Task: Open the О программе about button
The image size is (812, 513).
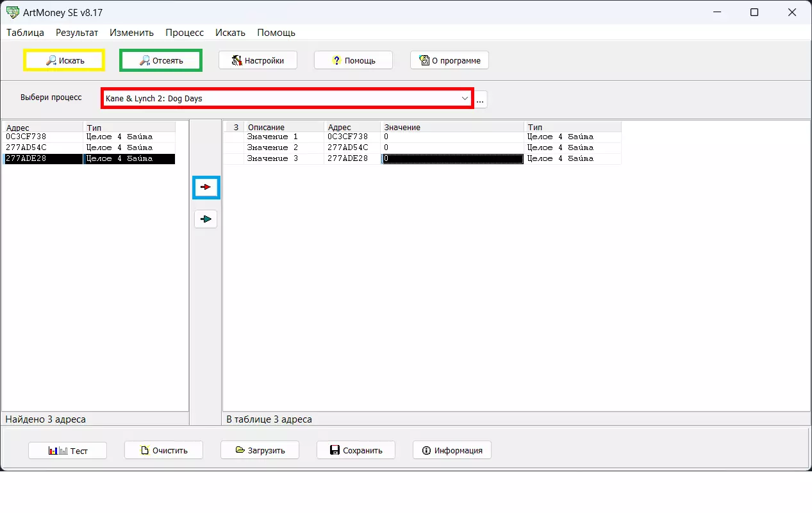Action: click(449, 60)
